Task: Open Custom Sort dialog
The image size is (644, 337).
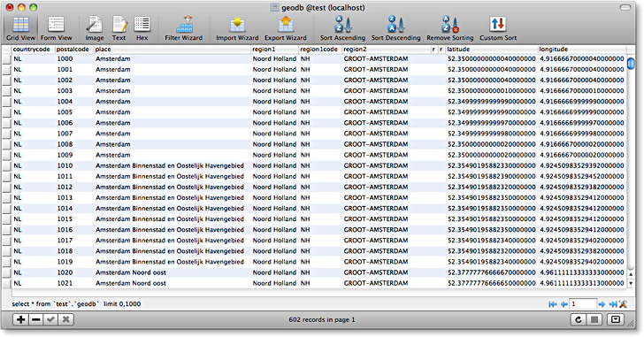Action: tap(498, 28)
